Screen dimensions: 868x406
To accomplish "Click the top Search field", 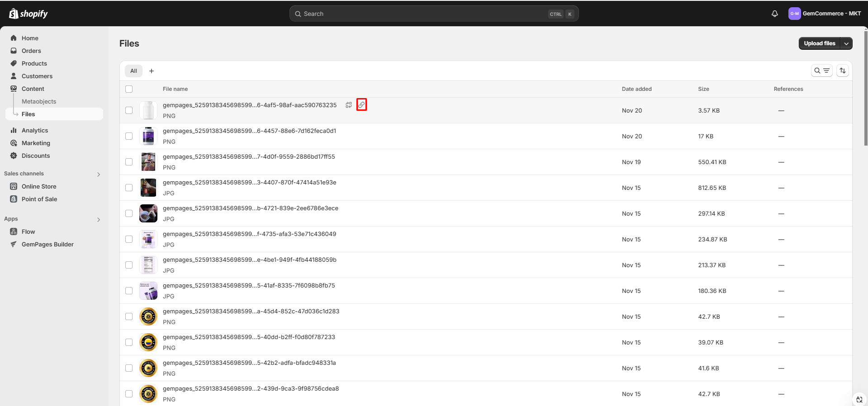I will (x=425, y=14).
